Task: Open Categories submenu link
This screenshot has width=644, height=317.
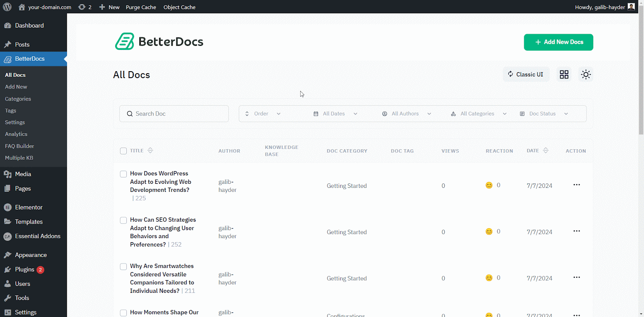Action: click(18, 99)
